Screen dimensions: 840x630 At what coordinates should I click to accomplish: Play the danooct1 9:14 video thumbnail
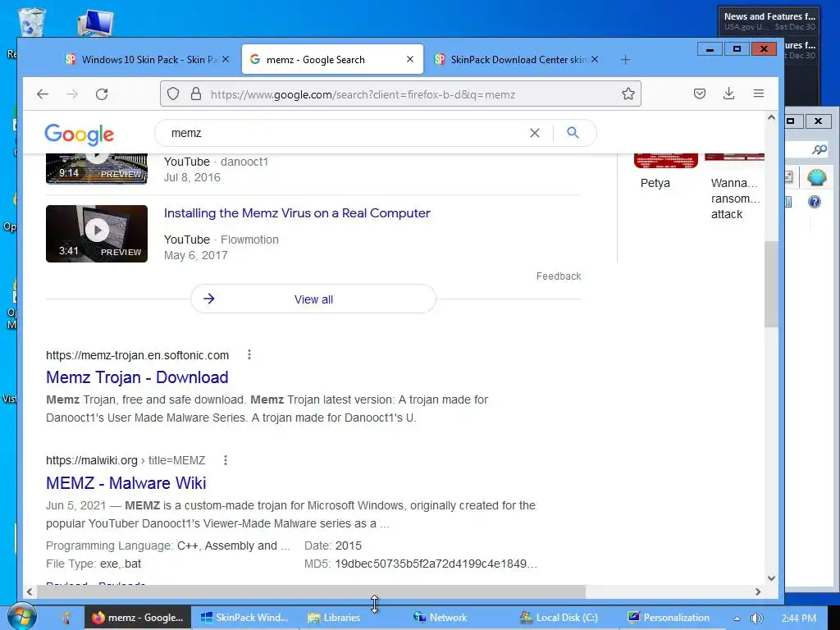[x=97, y=168]
